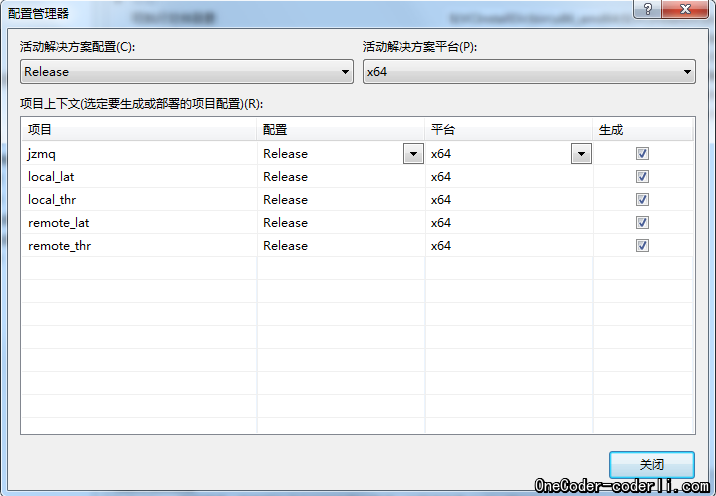Select the remote_thr project name cell

[x=61, y=245]
